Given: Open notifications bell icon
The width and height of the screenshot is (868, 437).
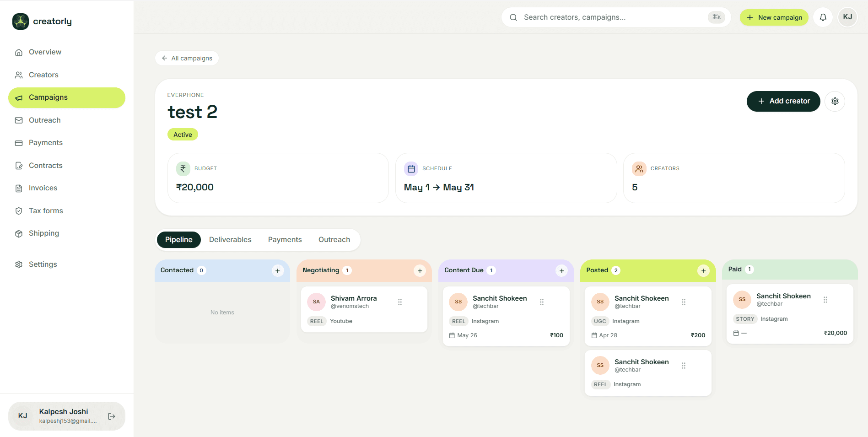Looking at the screenshot, I should [x=823, y=17].
